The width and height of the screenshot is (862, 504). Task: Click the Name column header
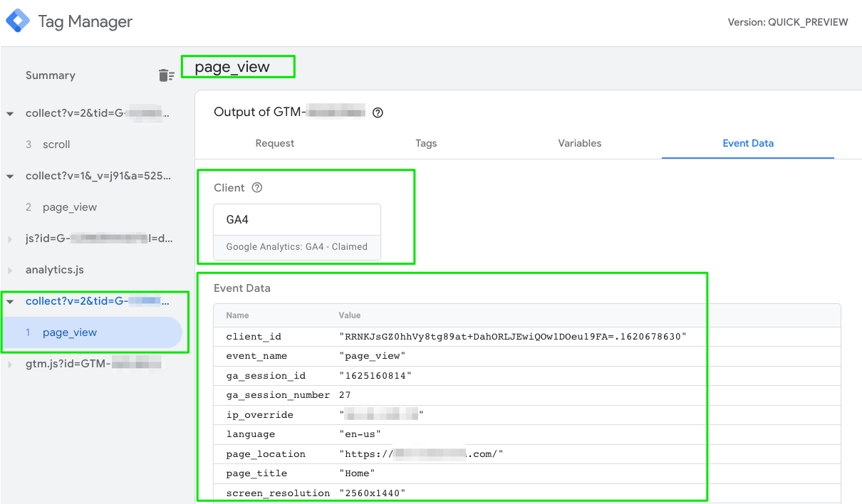coord(238,315)
